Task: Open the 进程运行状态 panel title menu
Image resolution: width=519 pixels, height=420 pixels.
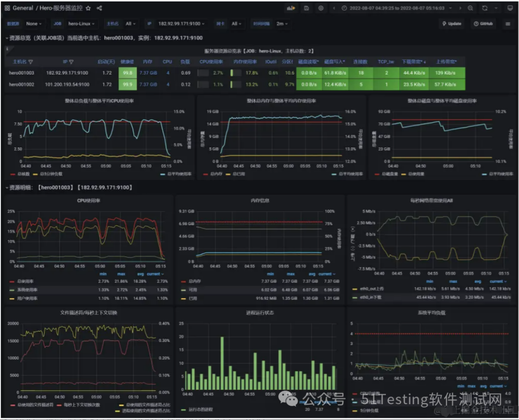Action: coord(260,312)
